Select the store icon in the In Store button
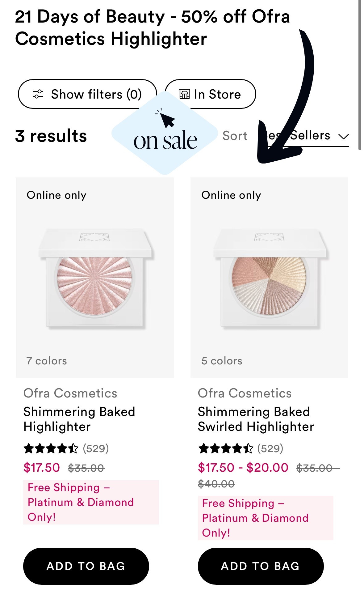364x599 pixels. click(184, 94)
